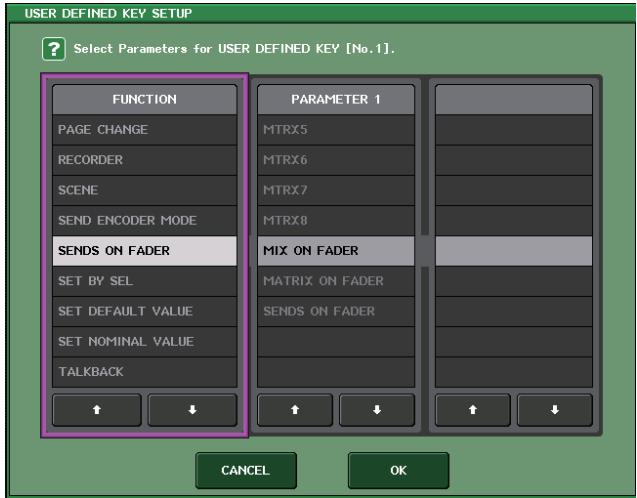Select SCENE in the FUNCTION list
The image size is (637, 498).
[x=145, y=190]
